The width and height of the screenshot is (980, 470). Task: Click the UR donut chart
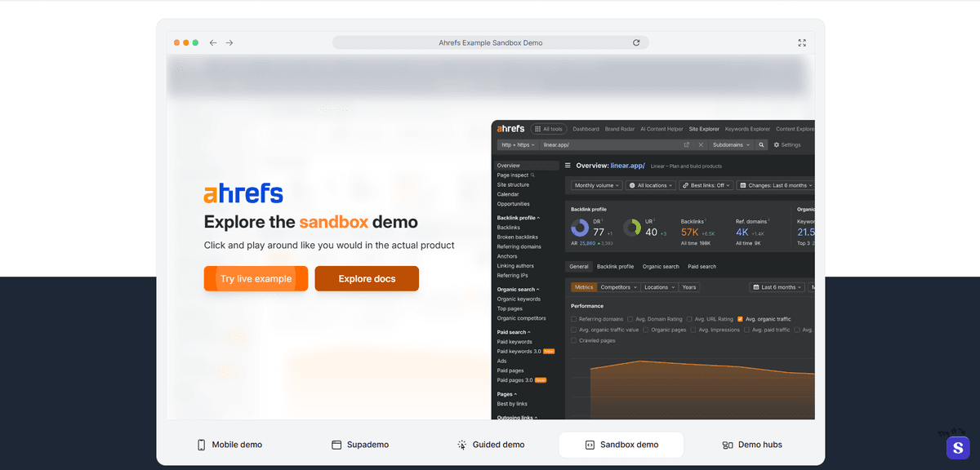[x=632, y=228]
